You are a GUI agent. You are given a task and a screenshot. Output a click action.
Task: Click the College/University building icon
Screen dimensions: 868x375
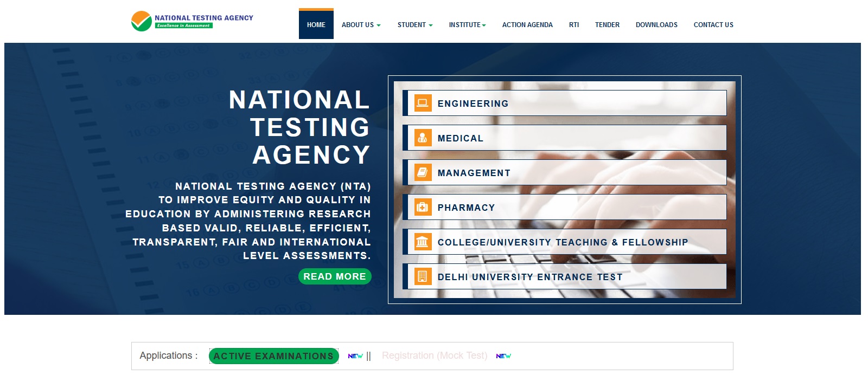pyautogui.click(x=423, y=242)
